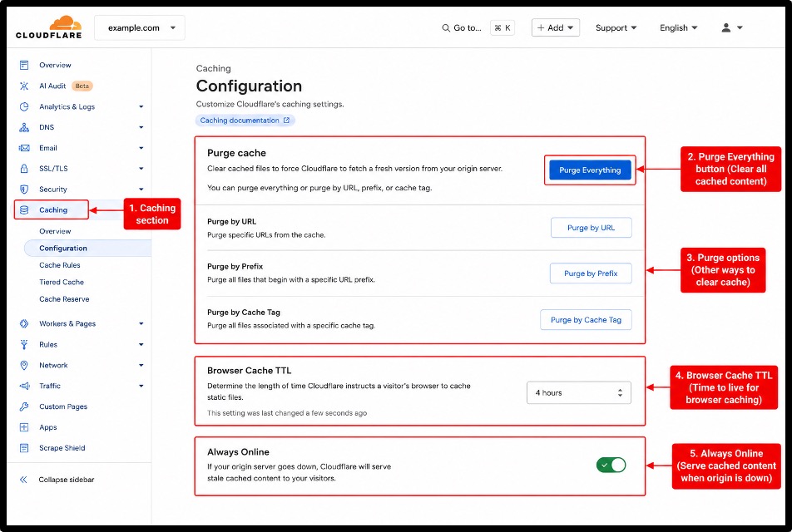The height and width of the screenshot is (532, 792).
Task: Click the user account avatar icon
Action: tap(725, 27)
